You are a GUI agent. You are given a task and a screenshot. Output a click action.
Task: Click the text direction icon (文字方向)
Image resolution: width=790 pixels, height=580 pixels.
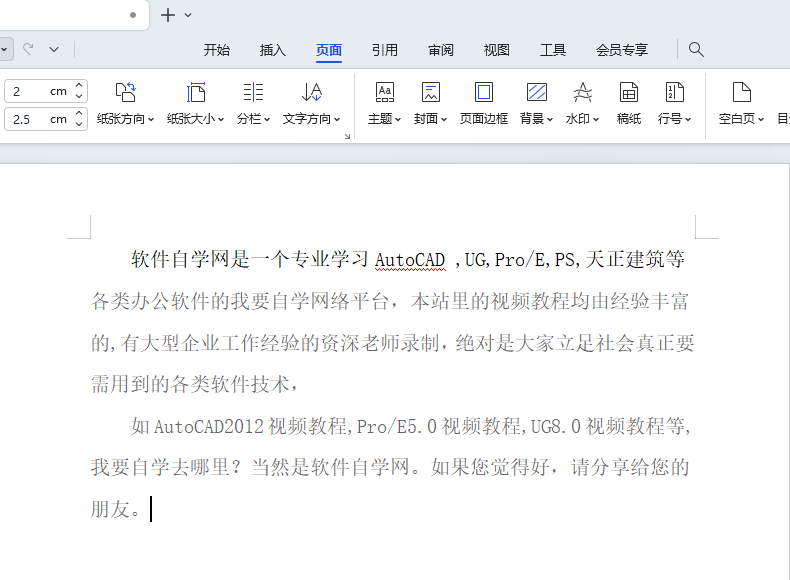(x=312, y=92)
